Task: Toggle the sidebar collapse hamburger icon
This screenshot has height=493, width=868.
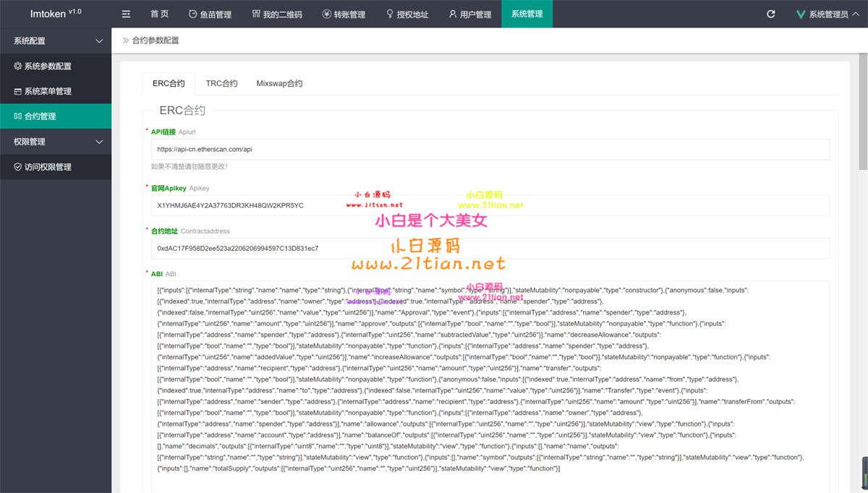Action: [126, 14]
